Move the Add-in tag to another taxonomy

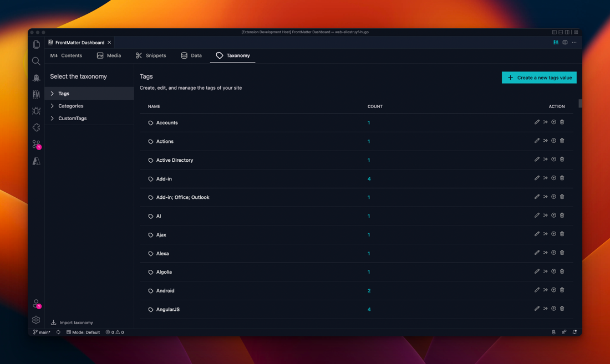pyautogui.click(x=553, y=178)
